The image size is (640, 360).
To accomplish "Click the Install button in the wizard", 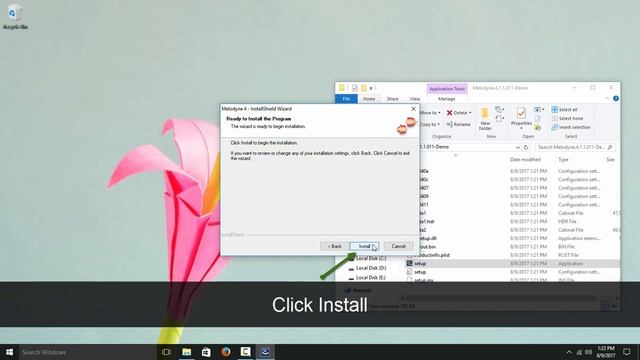I will (x=364, y=246).
